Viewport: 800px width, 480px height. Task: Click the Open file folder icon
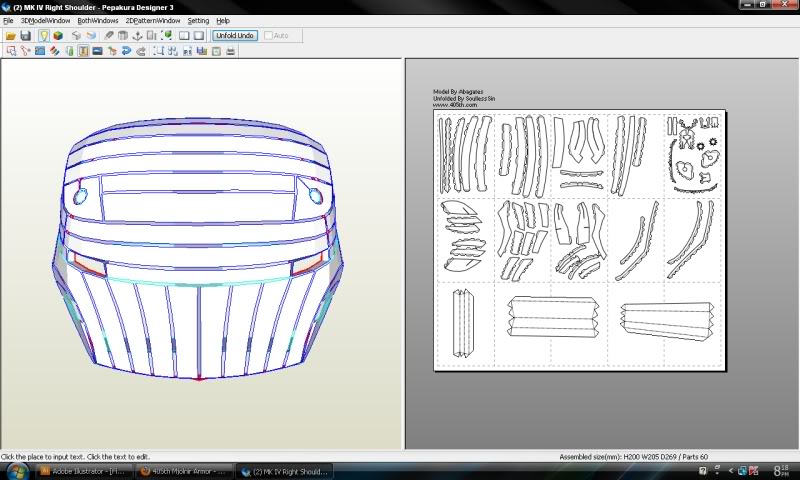pos(10,36)
